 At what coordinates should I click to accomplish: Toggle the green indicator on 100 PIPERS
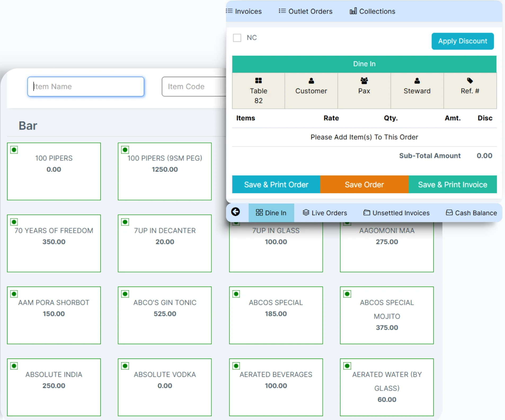tap(14, 150)
